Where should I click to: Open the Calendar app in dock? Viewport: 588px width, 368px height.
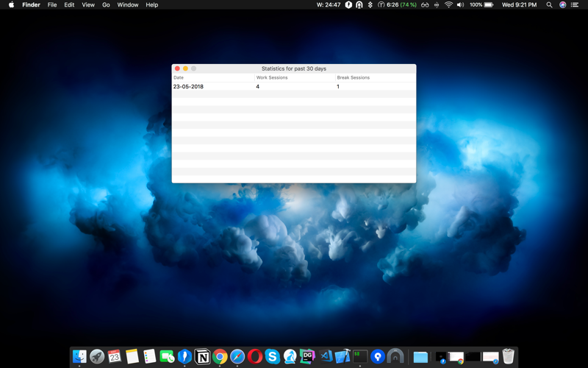[x=115, y=357]
